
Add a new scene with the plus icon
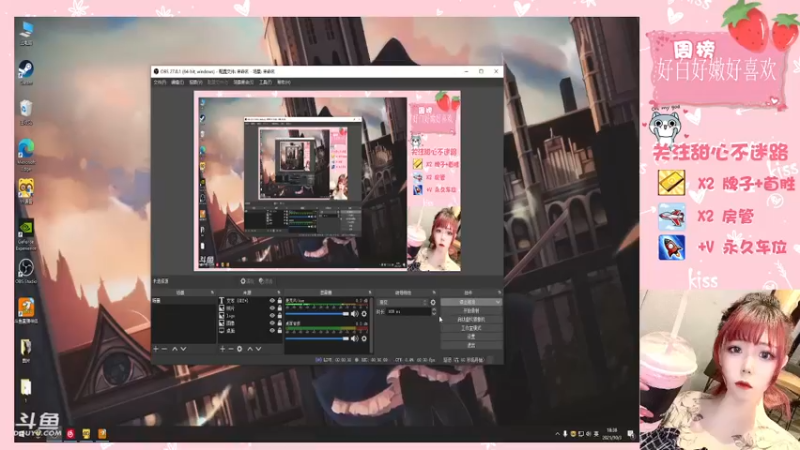(x=156, y=349)
